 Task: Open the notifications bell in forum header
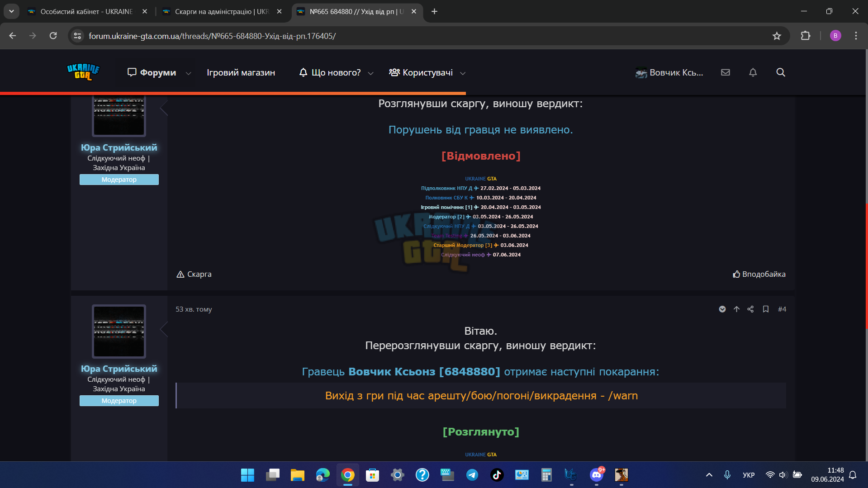753,72
